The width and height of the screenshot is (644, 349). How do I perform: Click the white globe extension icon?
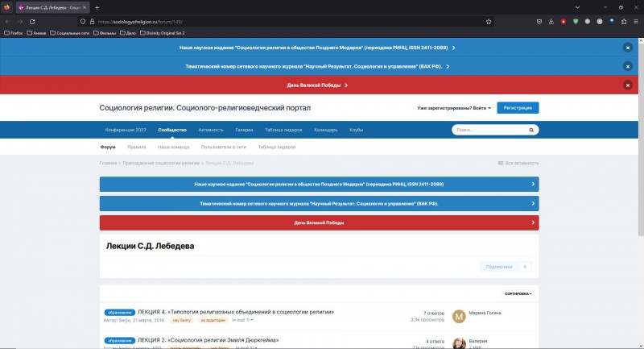(588, 22)
